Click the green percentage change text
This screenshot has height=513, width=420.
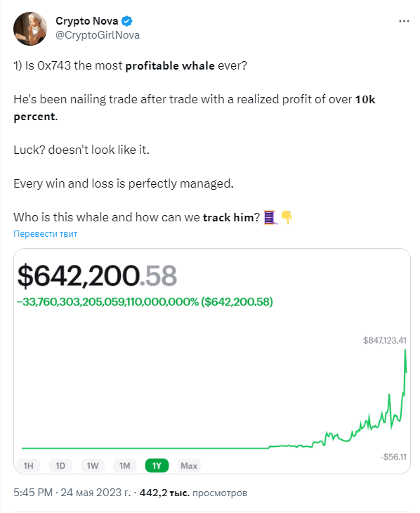pos(145,301)
